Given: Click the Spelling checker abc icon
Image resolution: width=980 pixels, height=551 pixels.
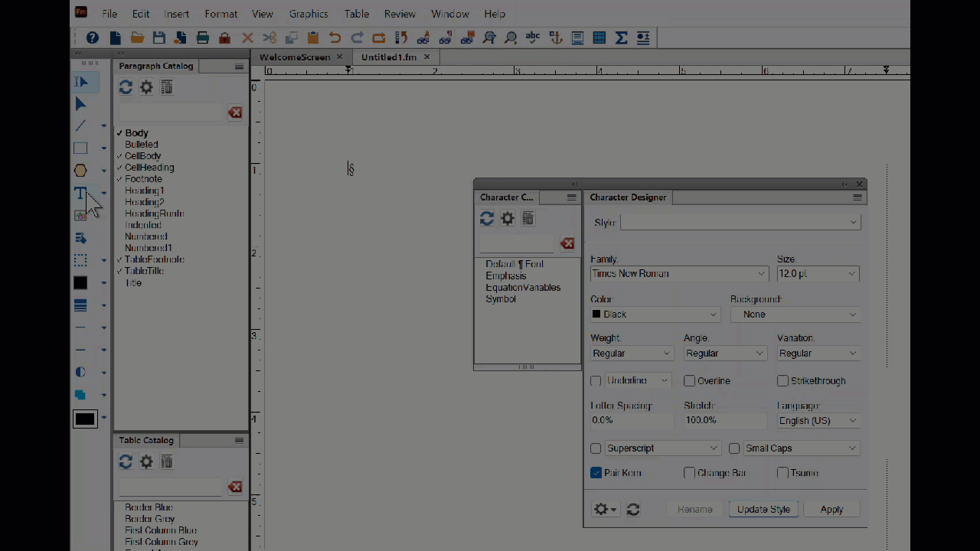Looking at the screenshot, I should tap(533, 37).
